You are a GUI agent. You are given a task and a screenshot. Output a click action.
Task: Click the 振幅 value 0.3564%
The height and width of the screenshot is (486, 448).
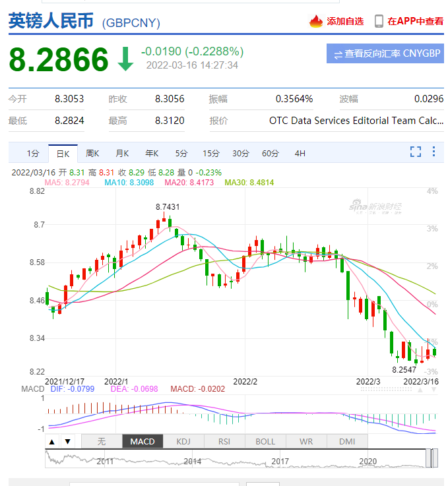[x=294, y=99]
